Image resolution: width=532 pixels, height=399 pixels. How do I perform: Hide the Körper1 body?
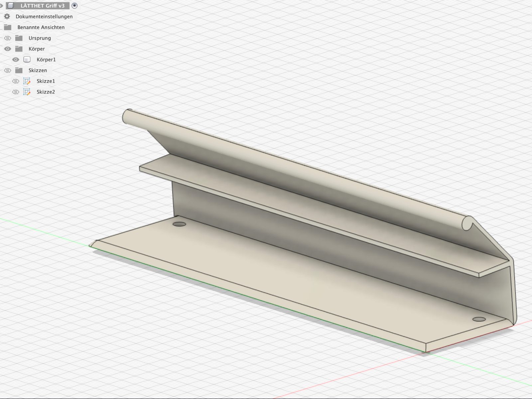coord(16,60)
